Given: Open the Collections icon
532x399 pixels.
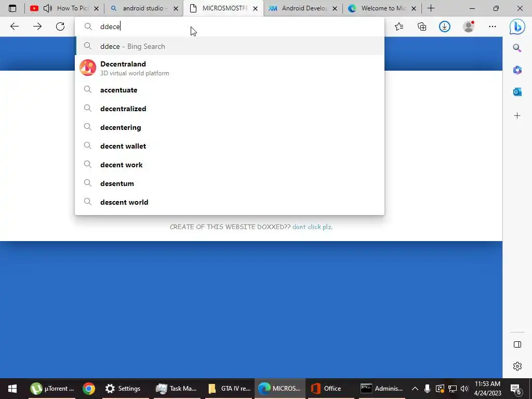Looking at the screenshot, I should point(422,26).
